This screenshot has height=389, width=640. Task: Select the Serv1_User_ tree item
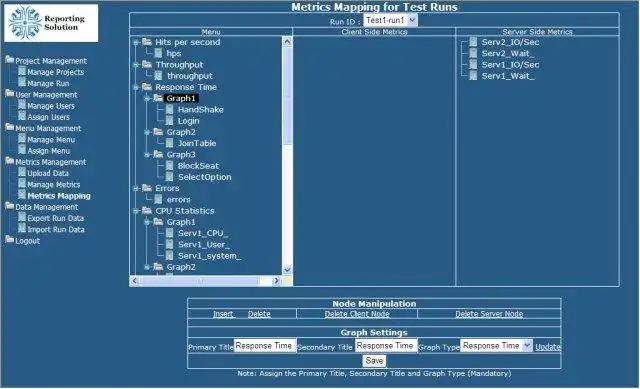coord(204,245)
